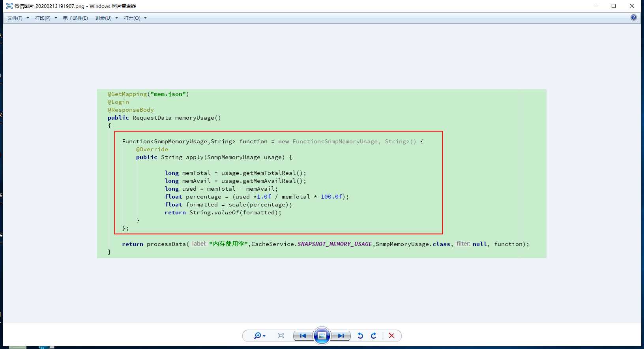Image resolution: width=644 pixels, height=349 pixels.
Task: Click the 'public RequestData memoryUsage()' line
Action: [164, 118]
